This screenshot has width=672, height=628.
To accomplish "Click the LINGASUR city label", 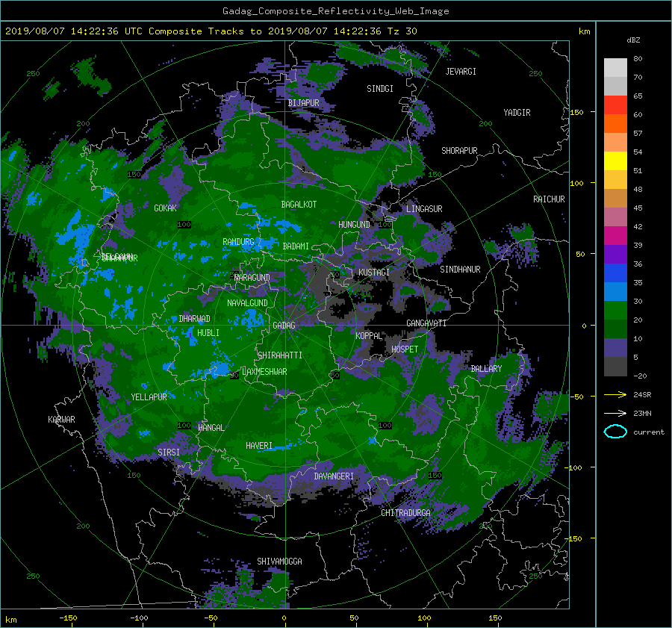I will [424, 209].
